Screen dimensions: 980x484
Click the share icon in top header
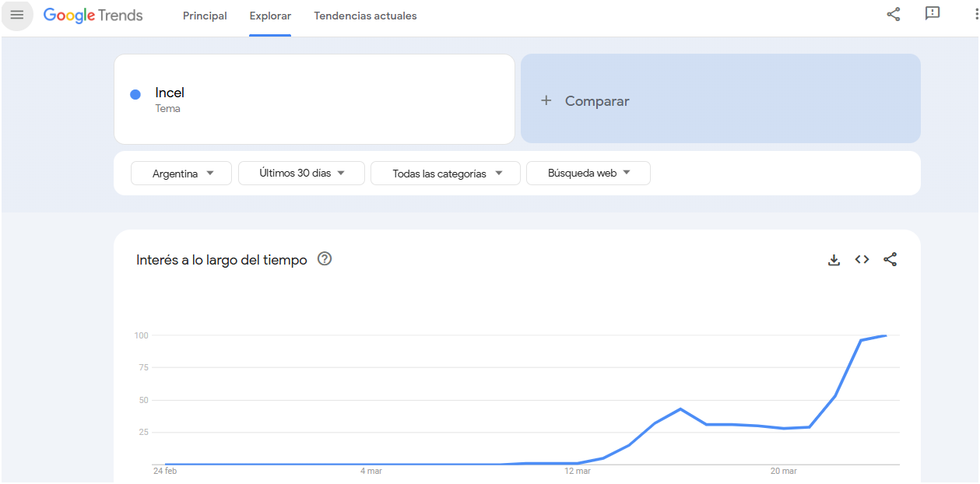[893, 14]
